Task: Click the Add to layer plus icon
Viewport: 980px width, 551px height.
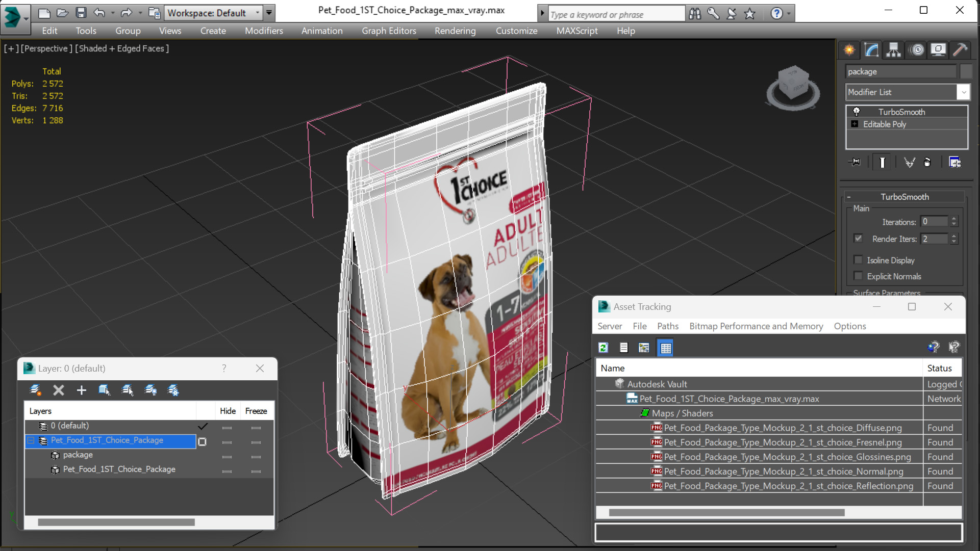Action: pyautogui.click(x=81, y=390)
